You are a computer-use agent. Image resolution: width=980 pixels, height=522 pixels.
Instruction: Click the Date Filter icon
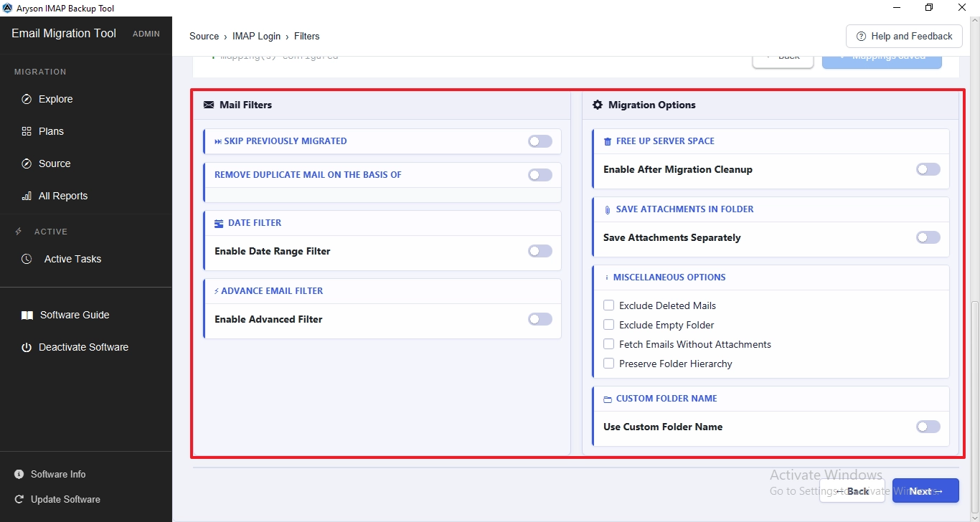(219, 223)
